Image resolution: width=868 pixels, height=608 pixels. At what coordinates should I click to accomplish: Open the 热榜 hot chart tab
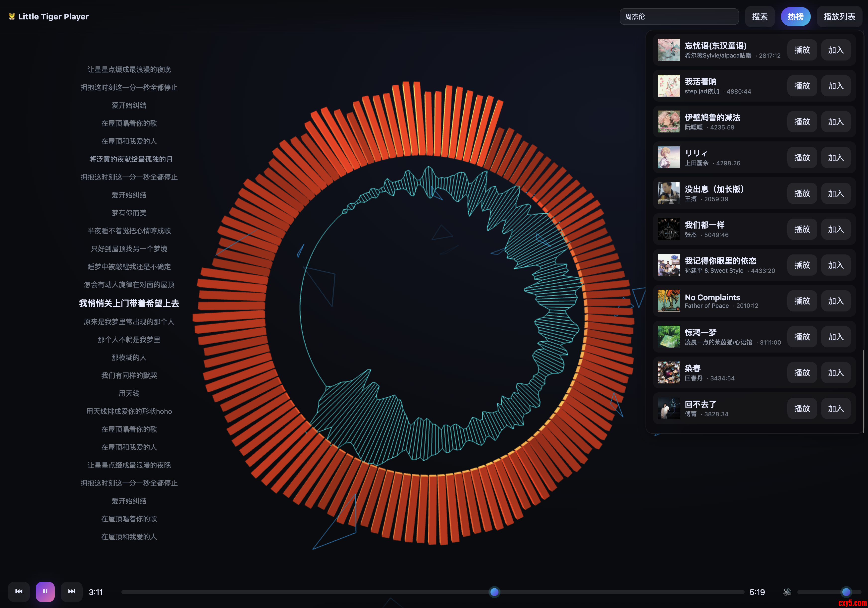pos(795,17)
